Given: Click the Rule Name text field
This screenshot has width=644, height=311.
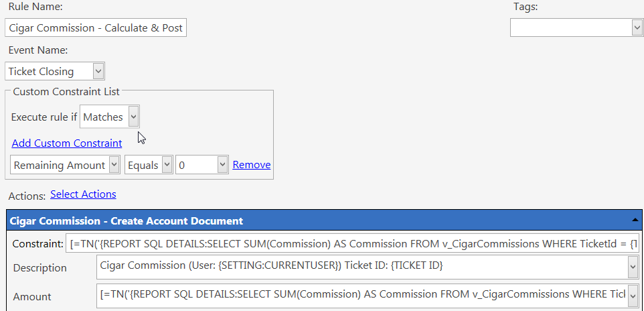Looking at the screenshot, I should pyautogui.click(x=96, y=27).
